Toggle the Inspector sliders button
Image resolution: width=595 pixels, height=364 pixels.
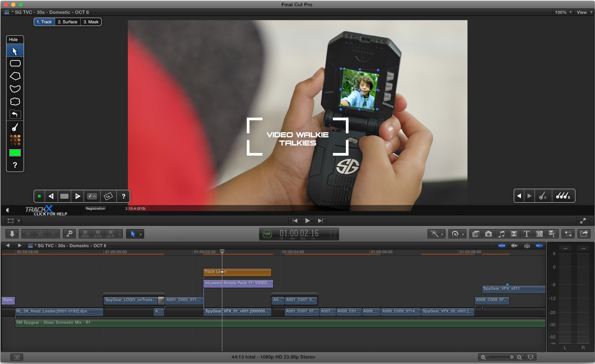point(568,234)
